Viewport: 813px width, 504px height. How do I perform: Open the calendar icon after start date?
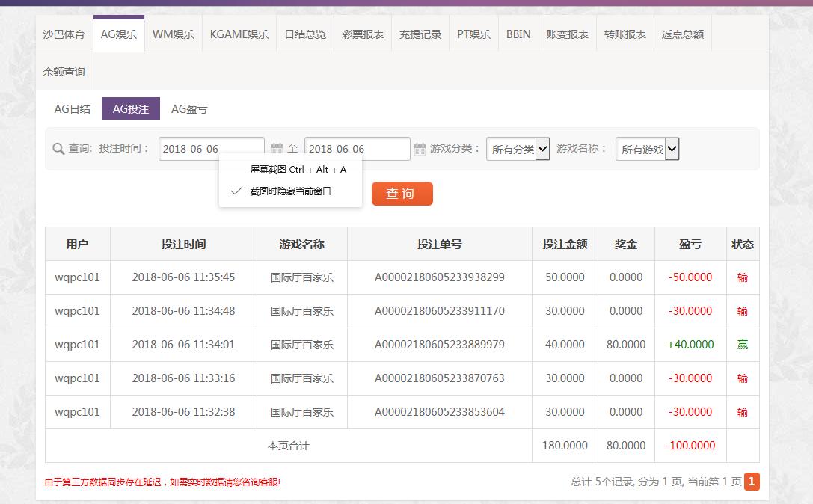click(x=277, y=149)
